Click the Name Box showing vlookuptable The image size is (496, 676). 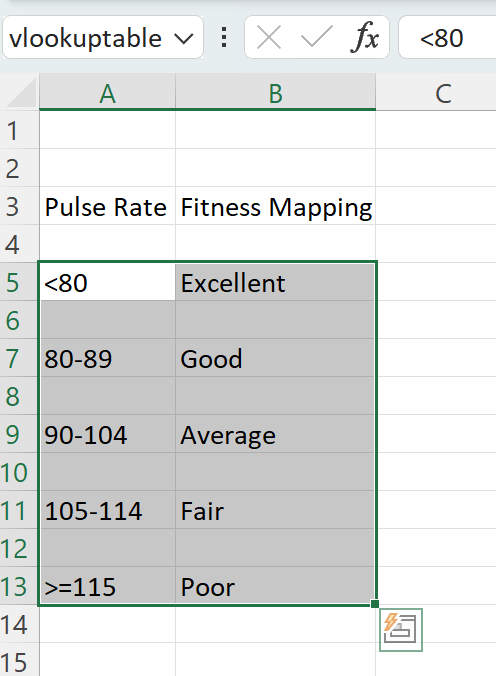pos(103,38)
